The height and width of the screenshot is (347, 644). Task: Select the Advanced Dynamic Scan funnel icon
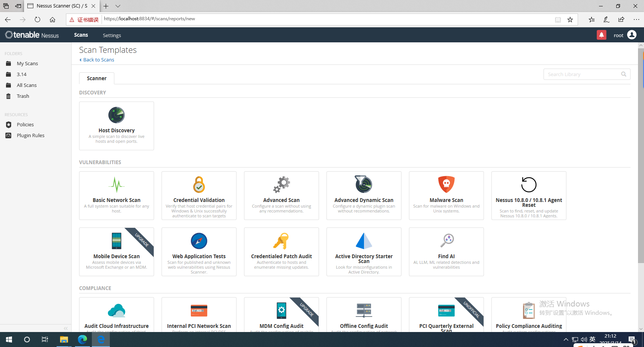(x=364, y=184)
